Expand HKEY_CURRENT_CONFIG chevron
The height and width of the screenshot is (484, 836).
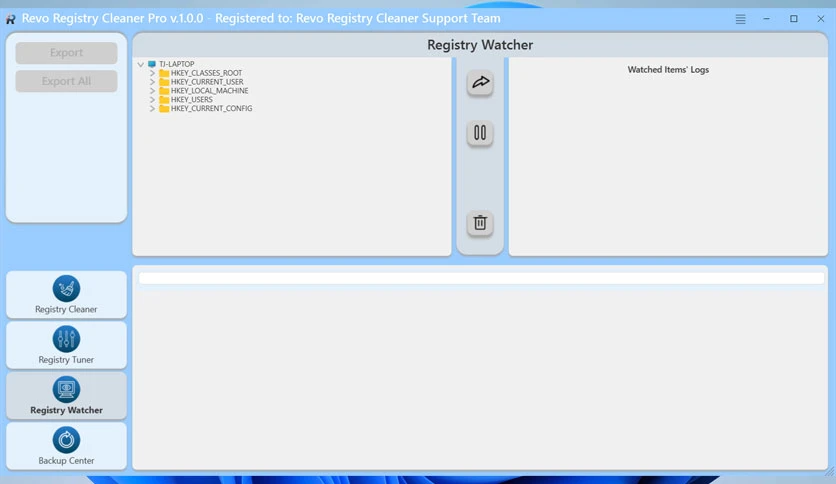coord(152,108)
